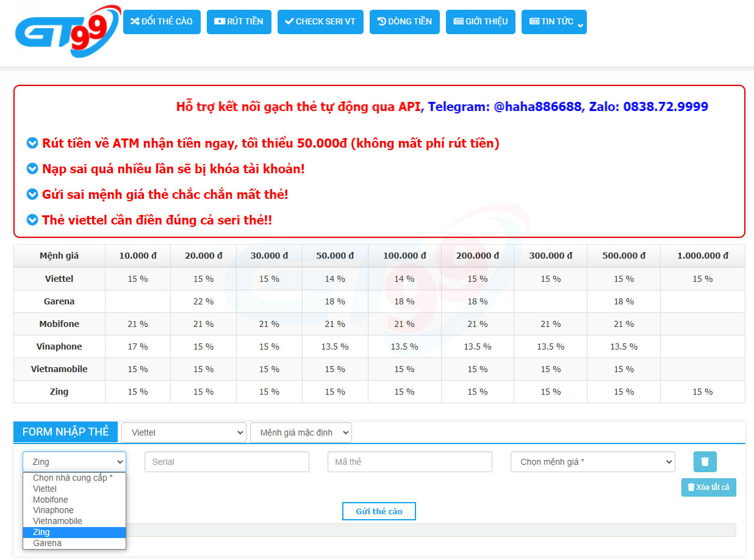754x560 pixels.
Task: Focus the Mã thẻ input field
Action: coord(410,462)
